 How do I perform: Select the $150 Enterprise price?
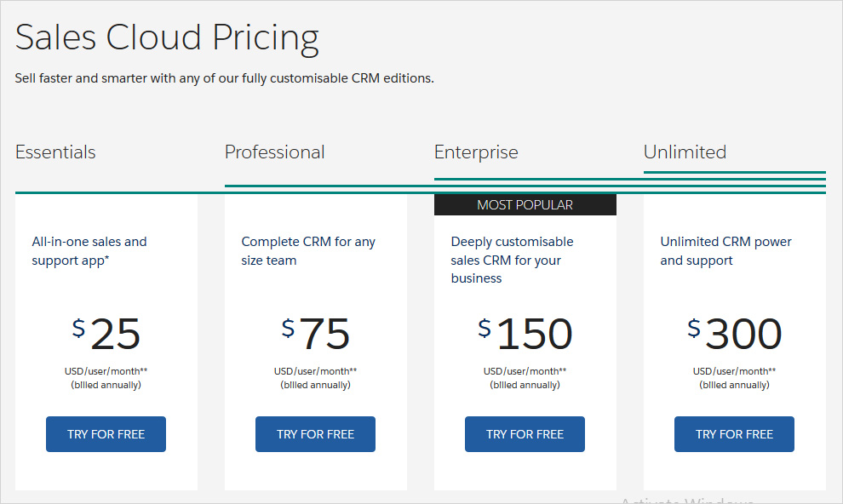(525, 334)
